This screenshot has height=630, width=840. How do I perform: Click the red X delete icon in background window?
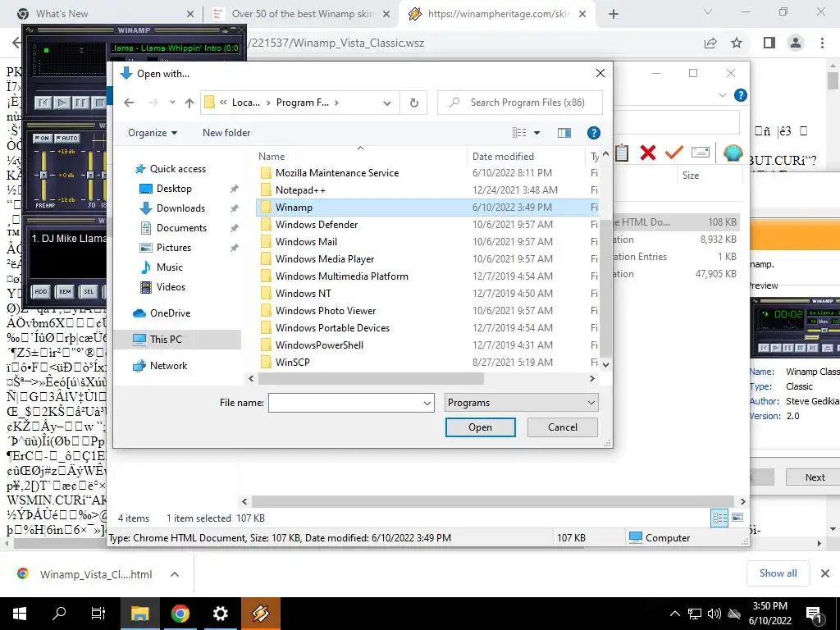point(648,153)
